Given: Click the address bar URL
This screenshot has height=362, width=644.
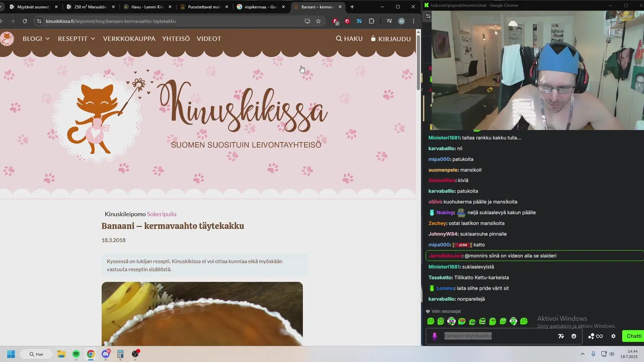Looking at the screenshot, I should (111, 21).
